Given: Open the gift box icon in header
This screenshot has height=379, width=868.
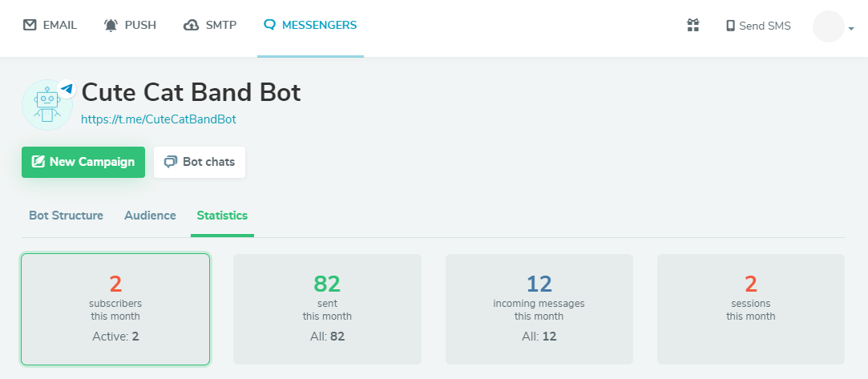Looking at the screenshot, I should coord(693,25).
